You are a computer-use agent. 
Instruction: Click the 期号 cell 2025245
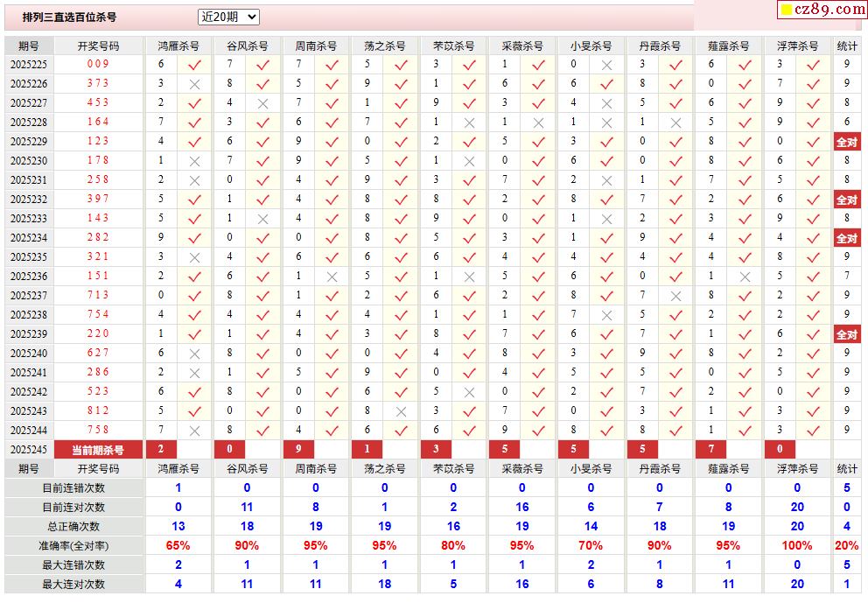pos(29,450)
